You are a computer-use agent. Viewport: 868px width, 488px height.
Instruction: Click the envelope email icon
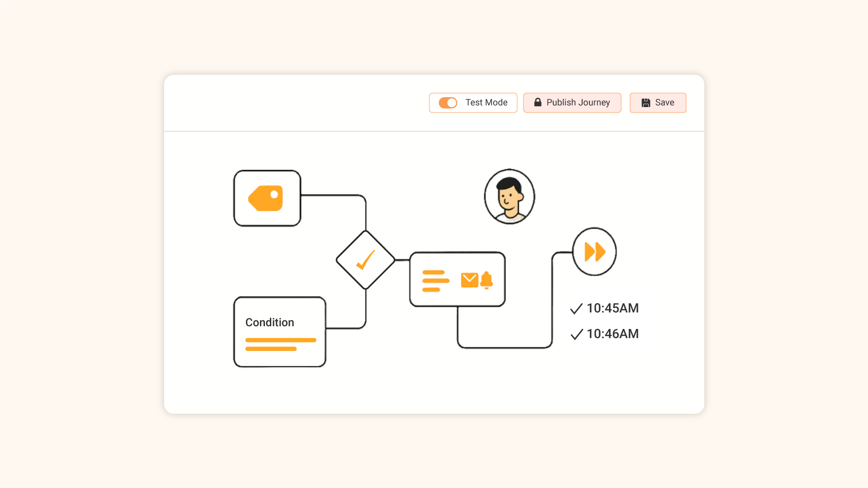[x=469, y=280]
